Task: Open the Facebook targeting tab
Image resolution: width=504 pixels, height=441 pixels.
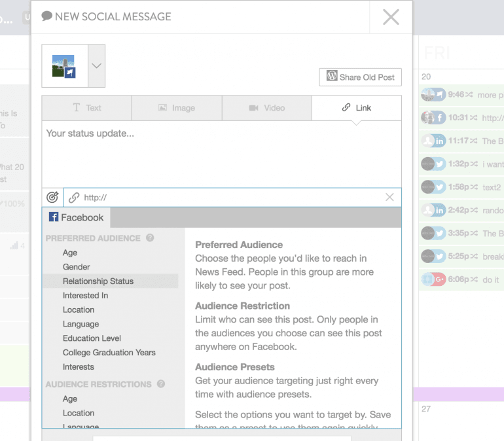Action: [77, 217]
